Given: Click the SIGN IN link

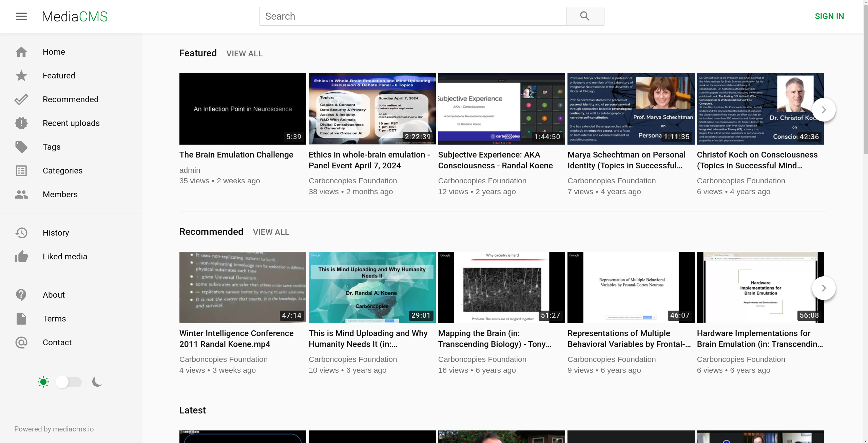Looking at the screenshot, I should coord(829,16).
